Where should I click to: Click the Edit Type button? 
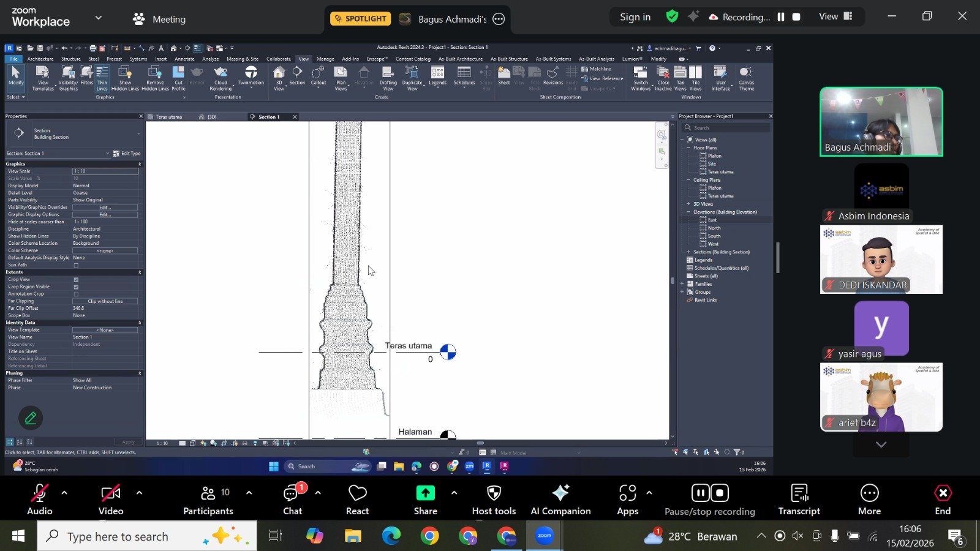coord(127,154)
